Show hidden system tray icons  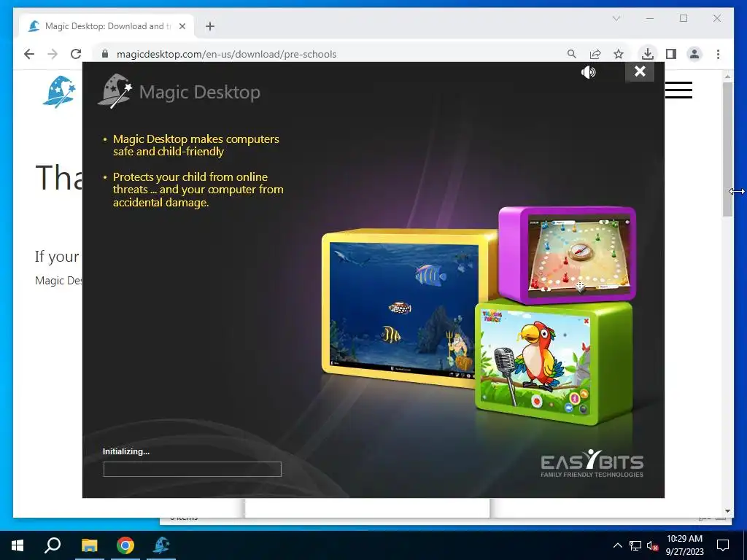coord(617,545)
